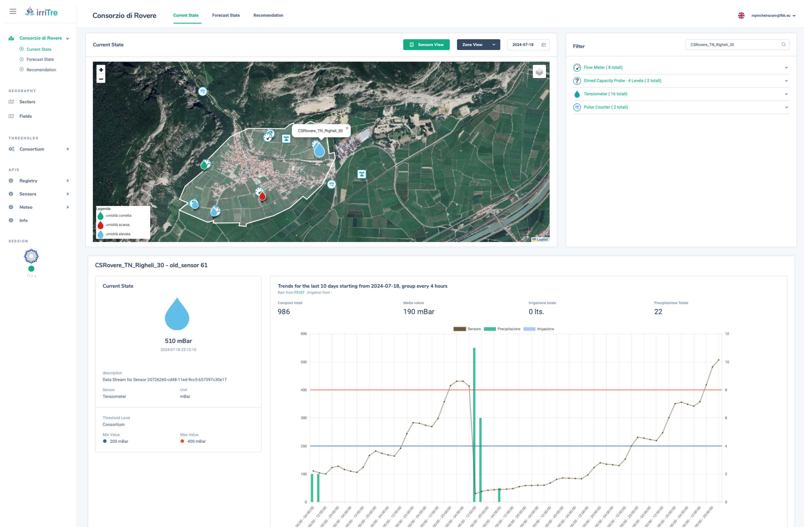The image size is (809, 532).
Task: Click the hamburger menu icon
Action: [13, 11]
